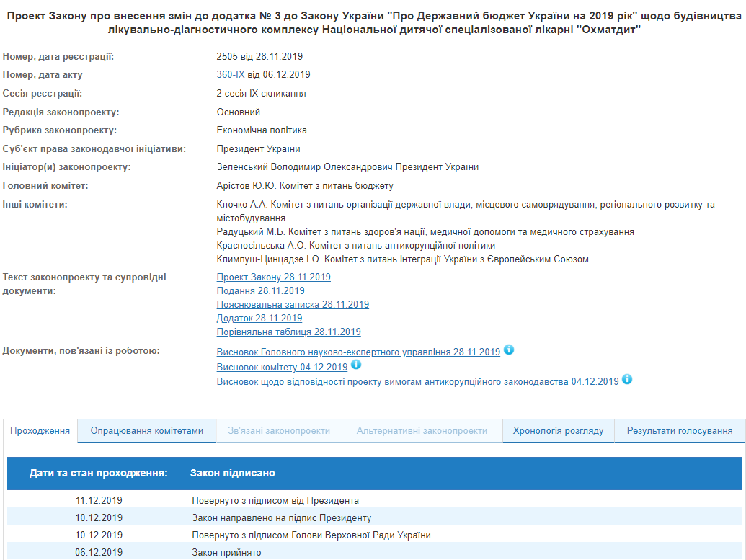The height and width of the screenshot is (560, 746).
Task: Click info icon next to Висновок комітету
Action: (x=356, y=365)
